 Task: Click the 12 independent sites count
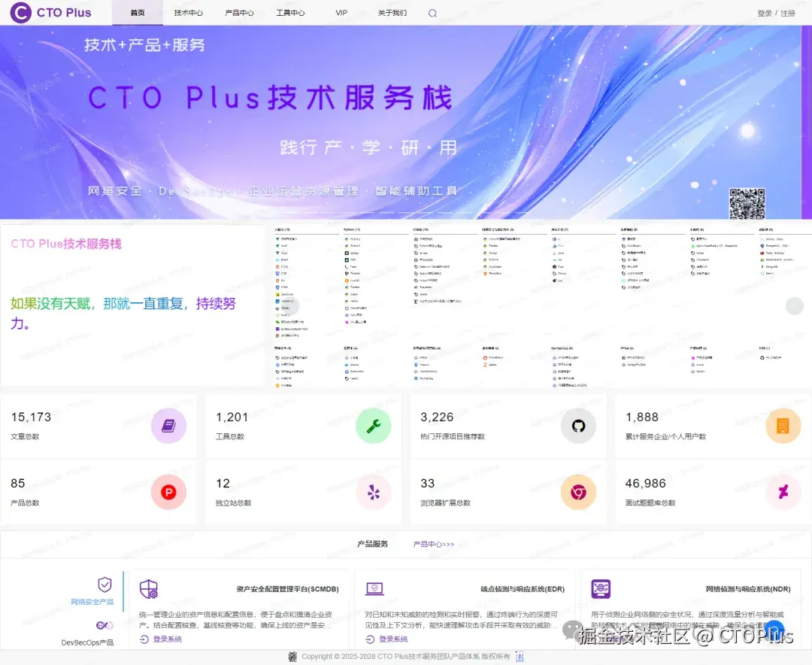point(223,483)
